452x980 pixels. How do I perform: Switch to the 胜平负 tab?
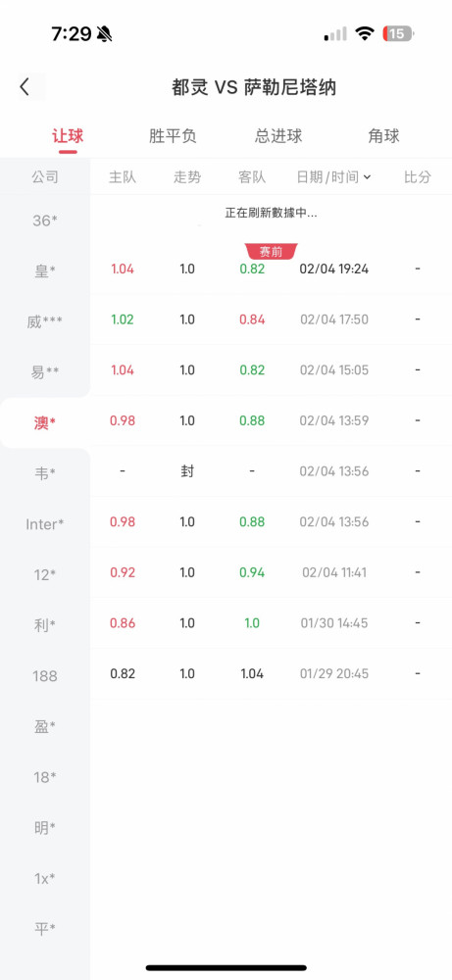[x=173, y=136]
